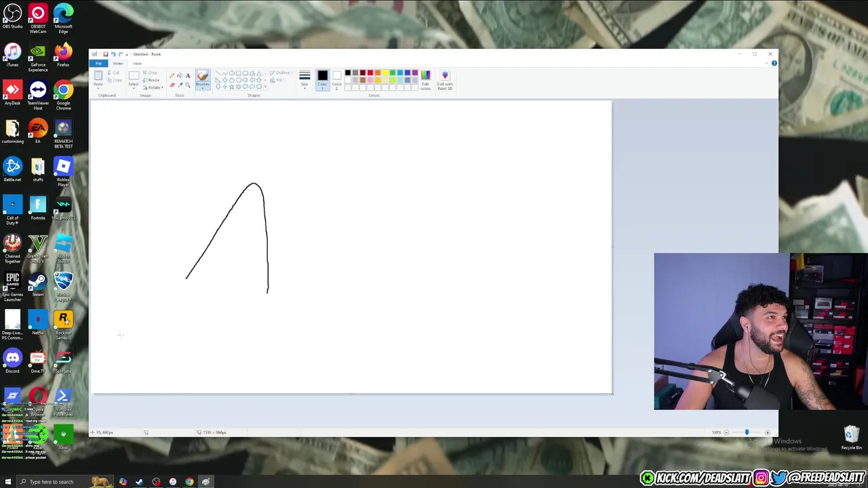868x488 pixels.
Task: Click the Paint Help question icon
Action: [x=774, y=63]
